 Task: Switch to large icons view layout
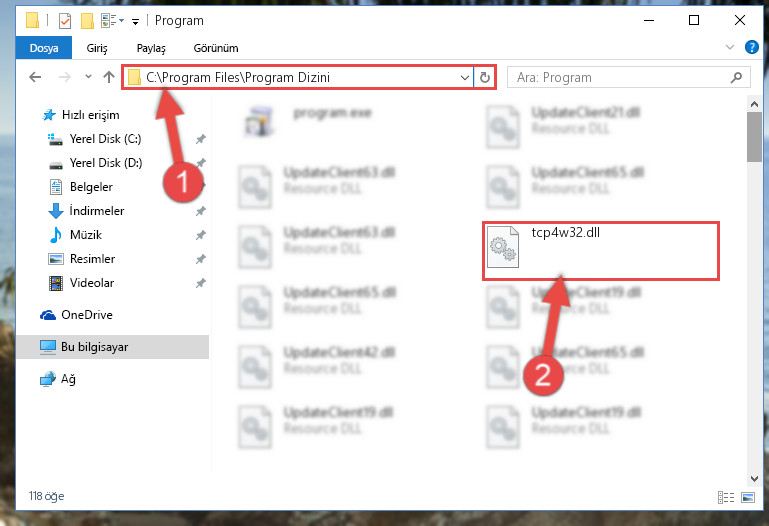[x=748, y=498]
